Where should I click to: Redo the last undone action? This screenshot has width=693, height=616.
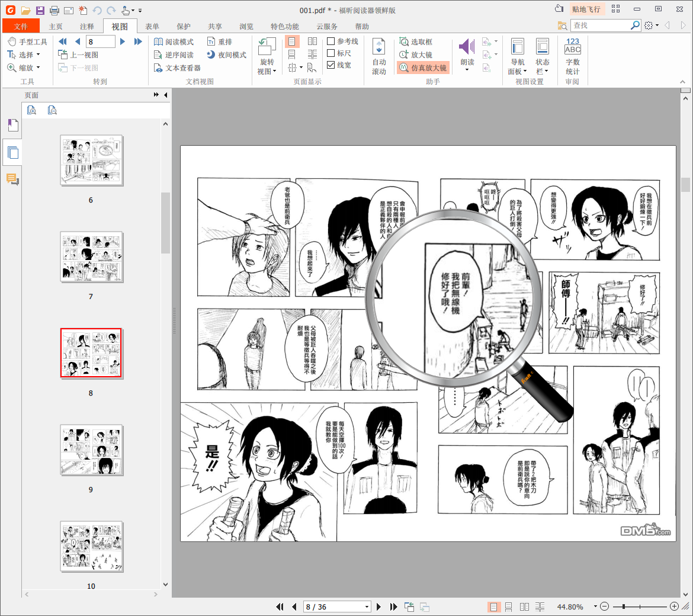pos(111,10)
